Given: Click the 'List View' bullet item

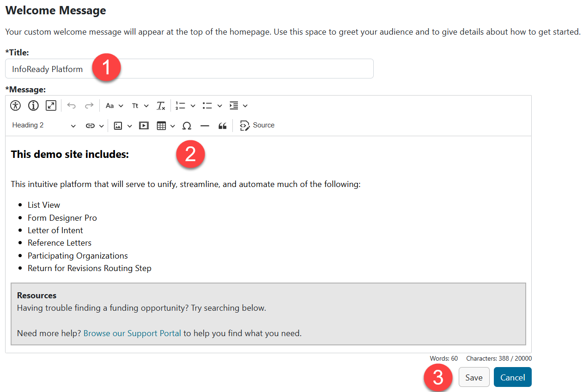Looking at the screenshot, I should [x=44, y=205].
